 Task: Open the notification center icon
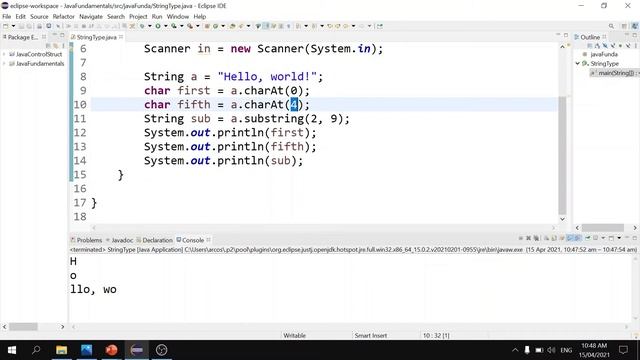point(623,350)
